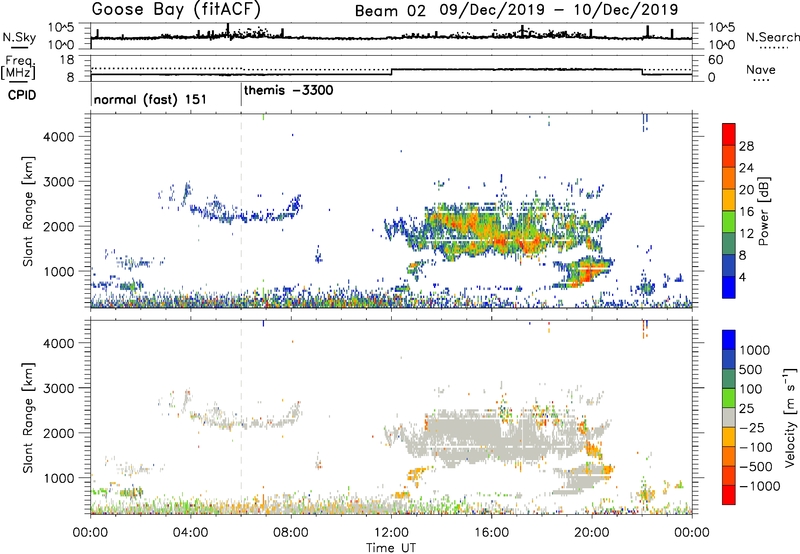Click the "Velocity [m s-1]" color bar label
Screen dimensions: 800x554
[x=790, y=417]
